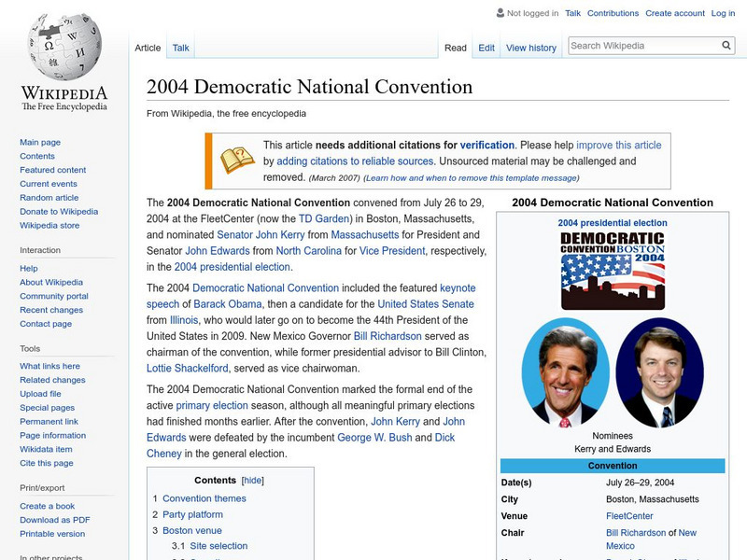Open Learn how to remove template message
Image resolution: width=747 pixels, height=560 pixels.
[472, 177]
